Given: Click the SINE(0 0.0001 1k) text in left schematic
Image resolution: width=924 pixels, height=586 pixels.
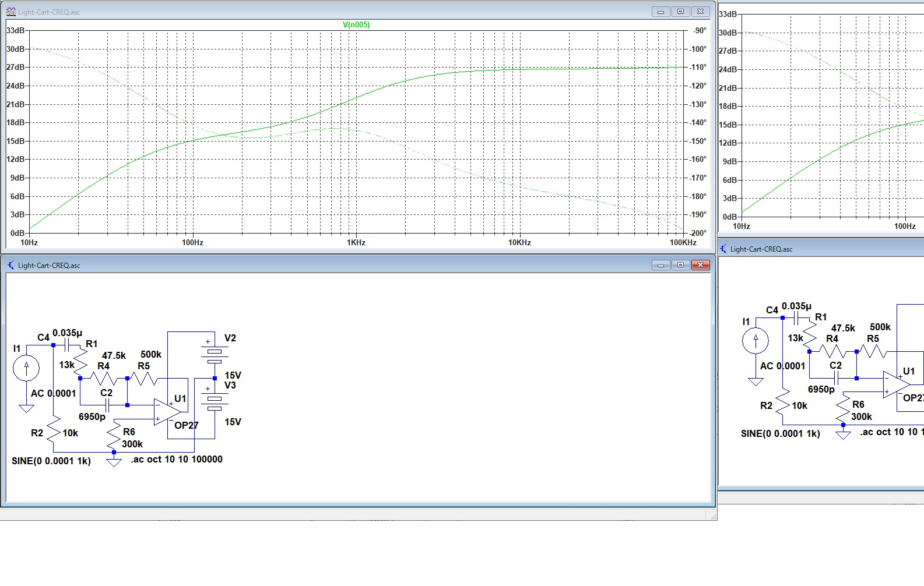Looking at the screenshot, I should (x=51, y=461).
